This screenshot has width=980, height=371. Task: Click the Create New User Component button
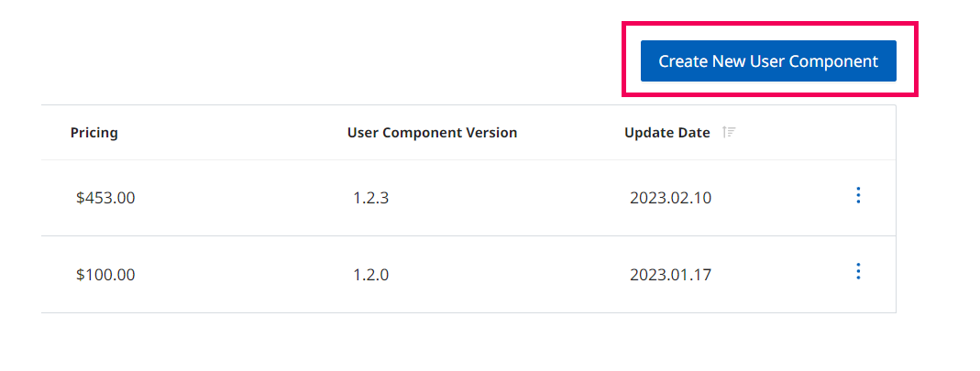tap(768, 61)
